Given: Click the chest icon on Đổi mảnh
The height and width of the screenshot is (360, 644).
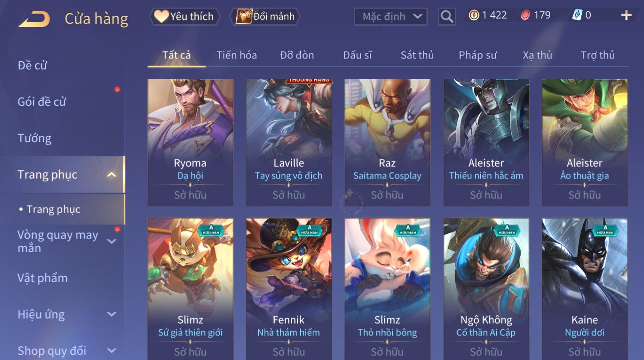Looking at the screenshot, I should 244,16.
